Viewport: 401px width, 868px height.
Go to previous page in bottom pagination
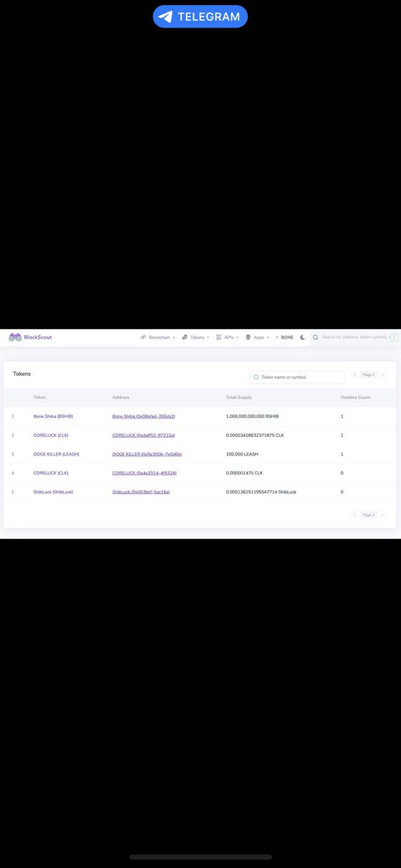pyautogui.click(x=355, y=514)
